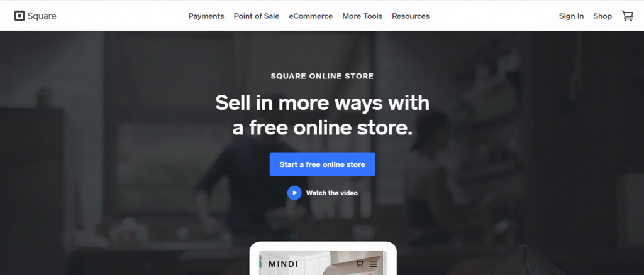Click the cart icon in MINDI preview
The height and width of the screenshot is (275, 644).
(x=359, y=264)
